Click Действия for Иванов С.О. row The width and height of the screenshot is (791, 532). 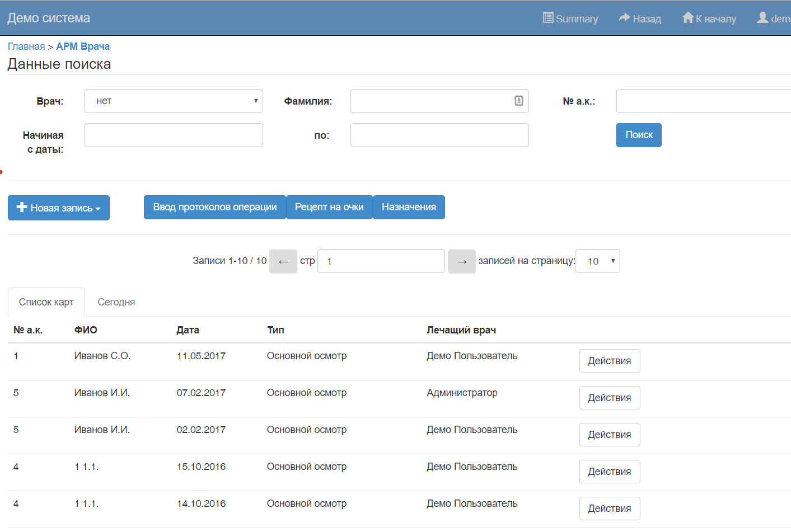click(x=609, y=361)
